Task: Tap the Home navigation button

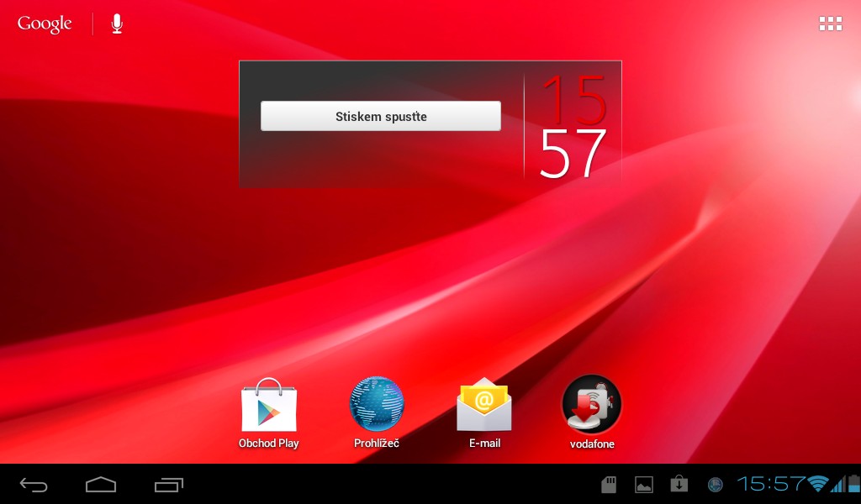Action: coord(101,485)
